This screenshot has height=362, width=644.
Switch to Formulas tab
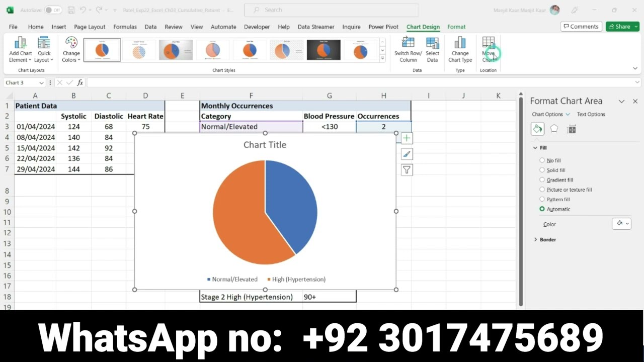tap(125, 27)
